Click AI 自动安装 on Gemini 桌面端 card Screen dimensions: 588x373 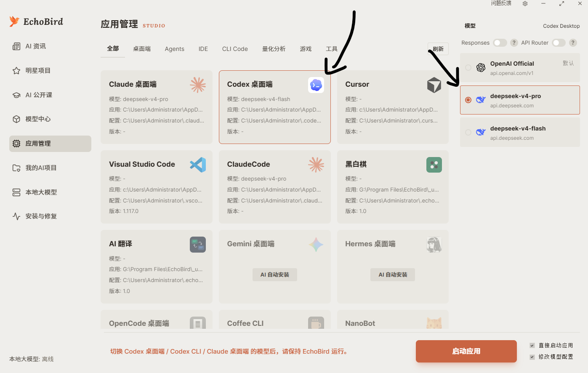coord(275,274)
